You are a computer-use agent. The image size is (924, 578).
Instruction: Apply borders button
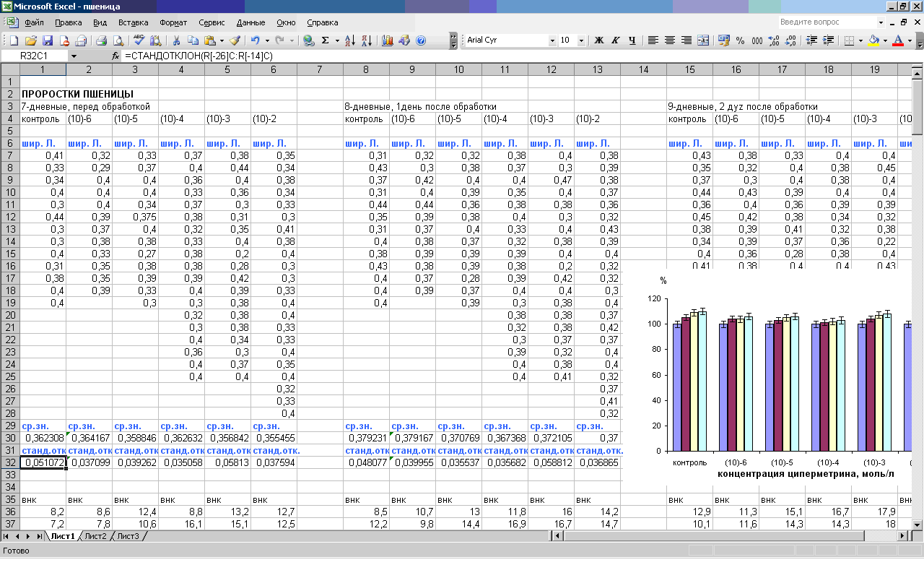[x=849, y=40]
